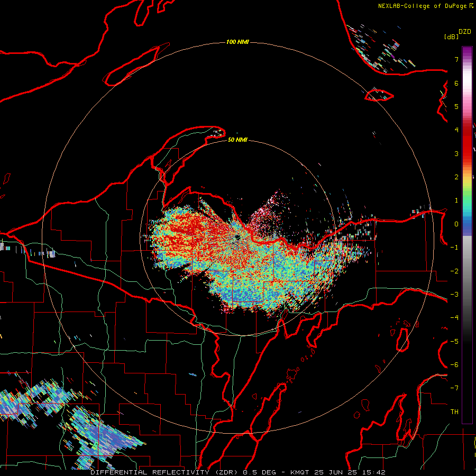Click the -7 value on color scale
Viewport: 476px width, 476px height.
(x=454, y=388)
